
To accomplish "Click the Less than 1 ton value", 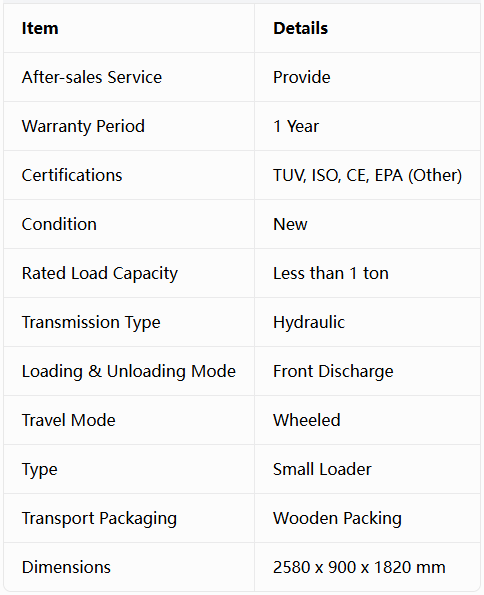I will [331, 273].
